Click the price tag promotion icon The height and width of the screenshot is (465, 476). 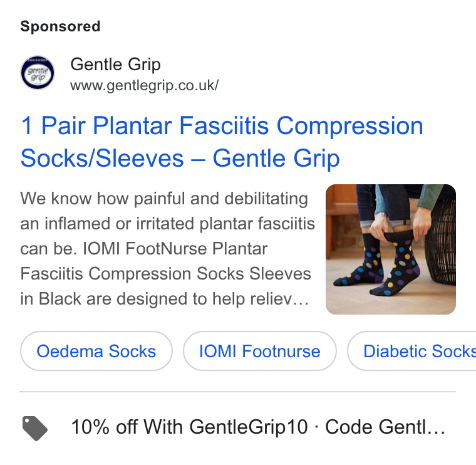[x=35, y=428]
